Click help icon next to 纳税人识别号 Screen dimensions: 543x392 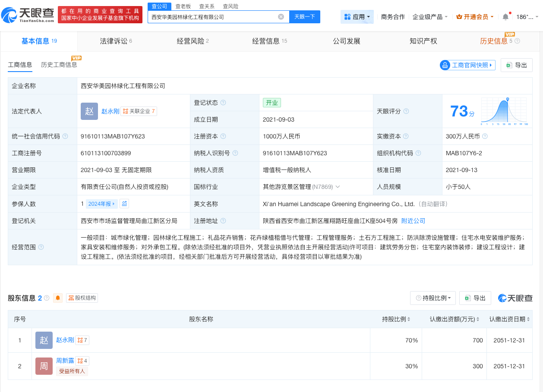(x=235, y=153)
